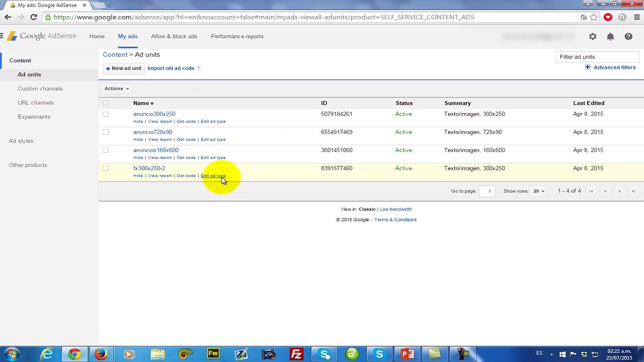Check the box for anuncio300x250
Screen dimensions: 644x362
point(106,114)
